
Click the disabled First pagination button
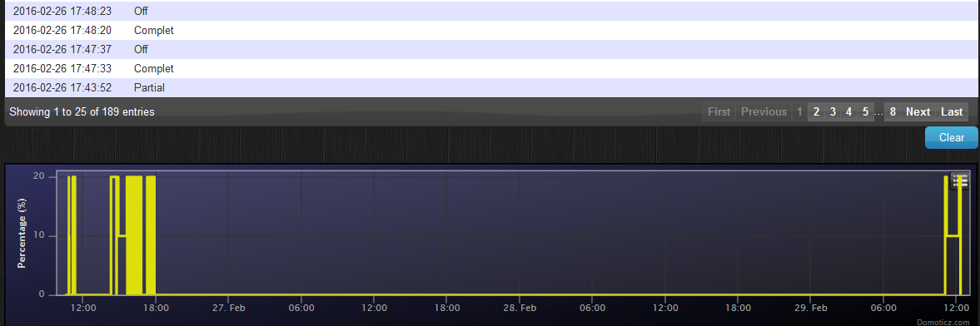pos(719,111)
